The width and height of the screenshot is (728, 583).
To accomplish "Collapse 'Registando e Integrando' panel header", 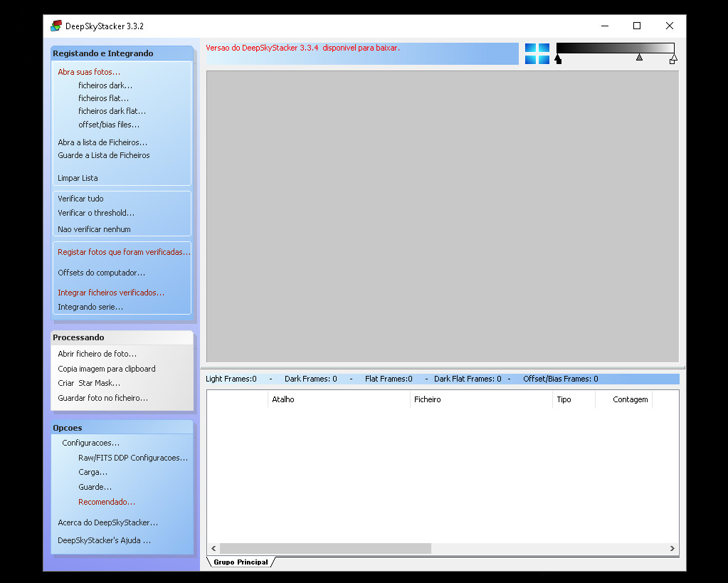I will [x=122, y=53].
